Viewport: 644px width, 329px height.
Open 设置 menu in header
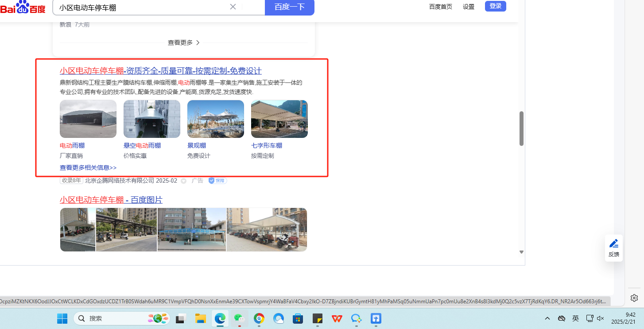[469, 7]
